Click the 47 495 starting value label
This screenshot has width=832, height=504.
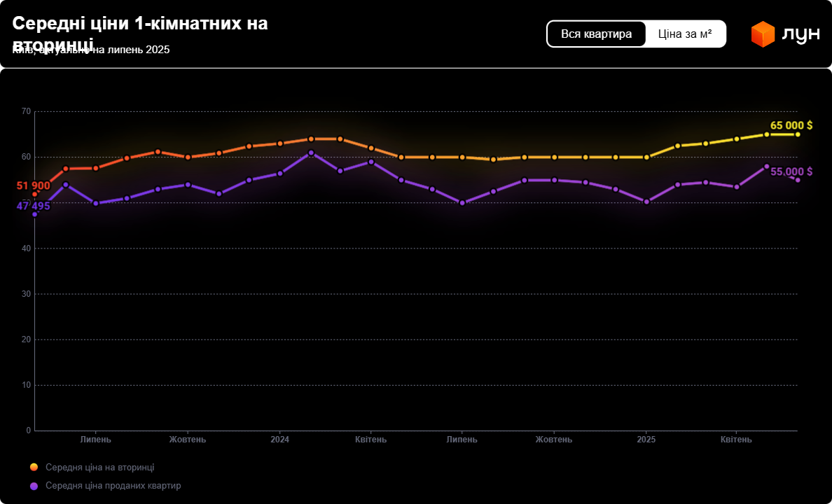tap(33, 206)
